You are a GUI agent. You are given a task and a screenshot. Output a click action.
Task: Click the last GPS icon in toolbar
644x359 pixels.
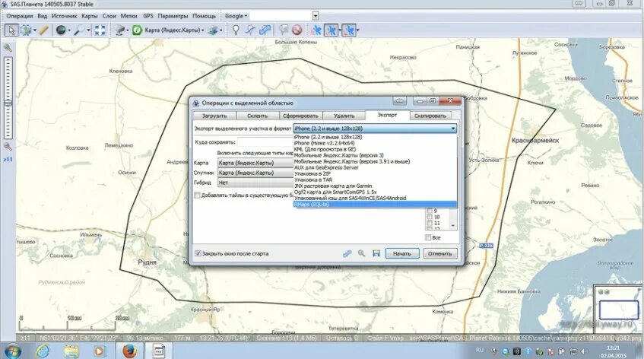349,30
